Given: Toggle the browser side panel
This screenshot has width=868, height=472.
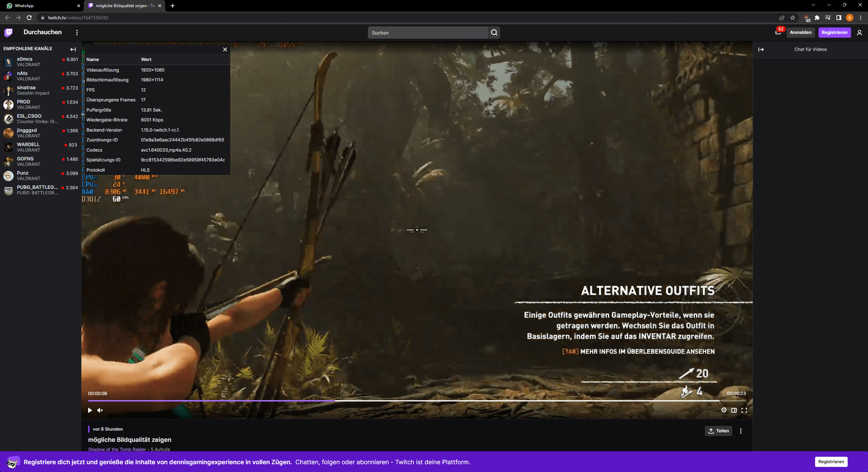Looking at the screenshot, I should [x=839, y=18].
